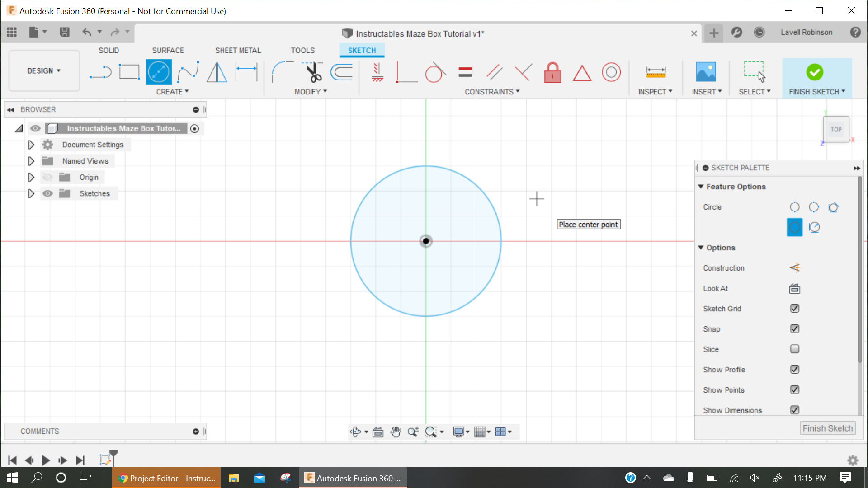Screen dimensions: 868x488
Task: Expand Named Views node
Action: [x=31, y=161]
